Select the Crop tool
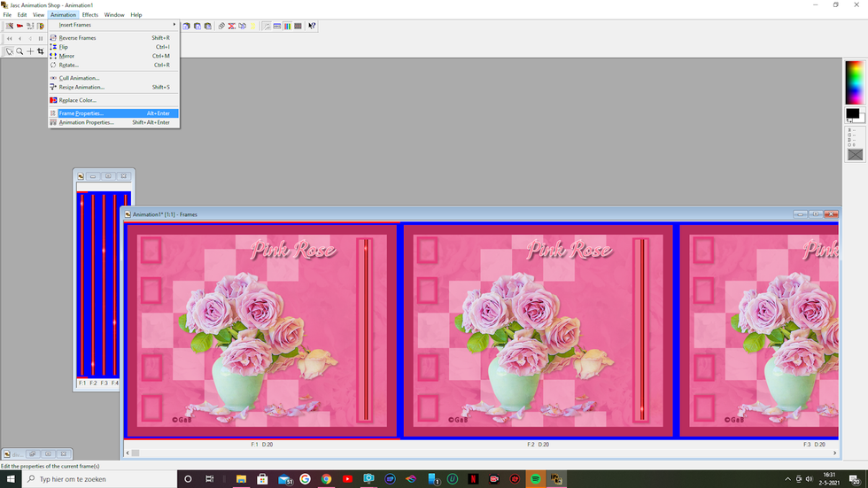 point(41,51)
